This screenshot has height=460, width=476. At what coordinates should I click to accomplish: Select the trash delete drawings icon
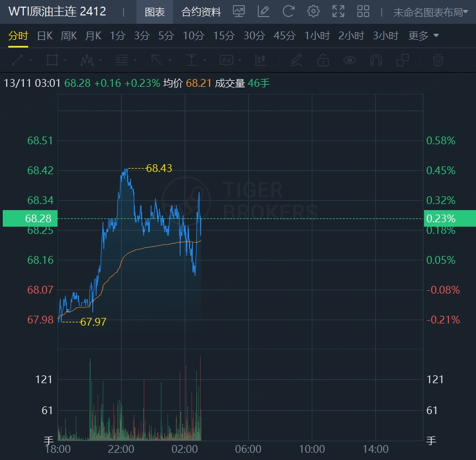[438, 60]
